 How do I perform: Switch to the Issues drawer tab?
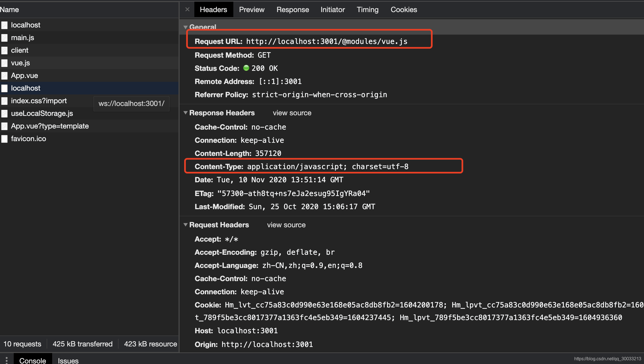click(68, 360)
